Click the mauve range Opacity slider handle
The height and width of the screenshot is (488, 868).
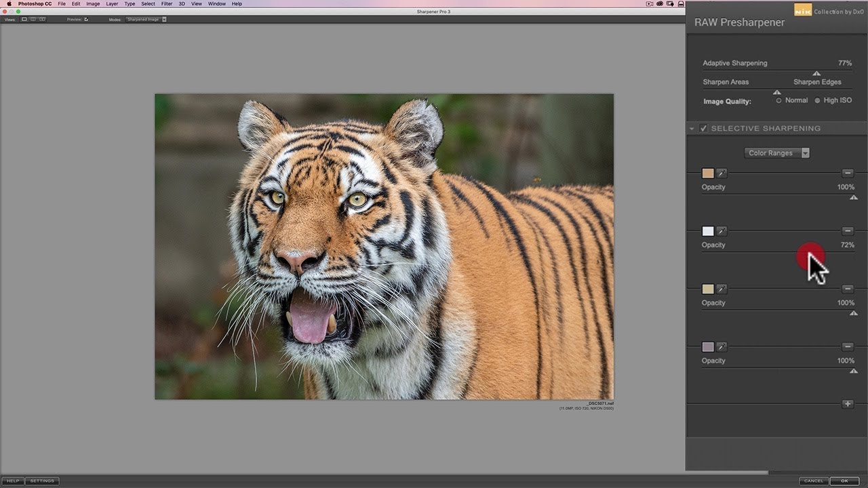pos(854,371)
